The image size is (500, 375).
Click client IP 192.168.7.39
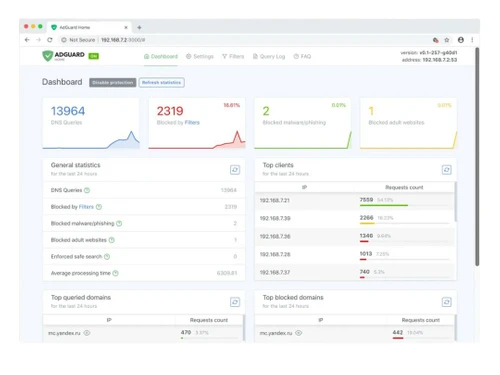275,219
